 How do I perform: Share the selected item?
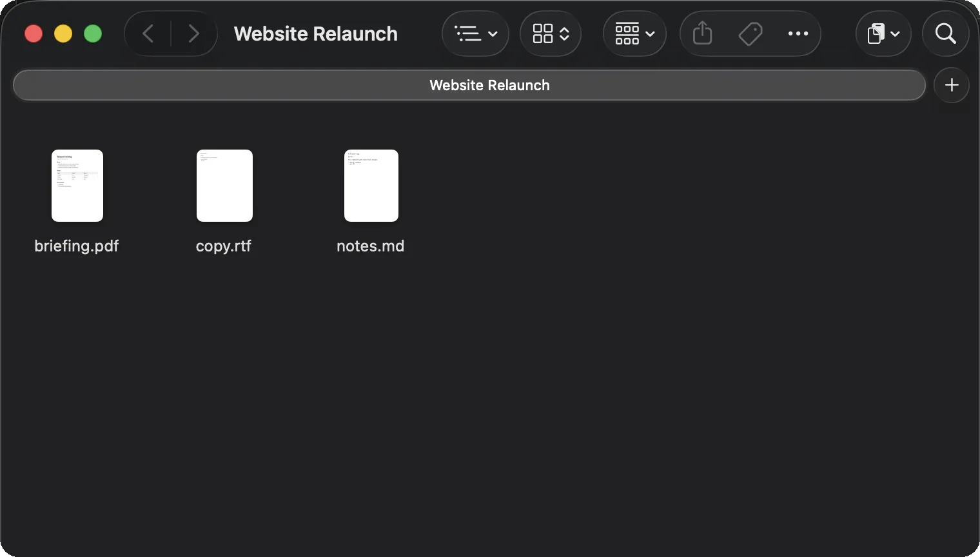coord(703,34)
